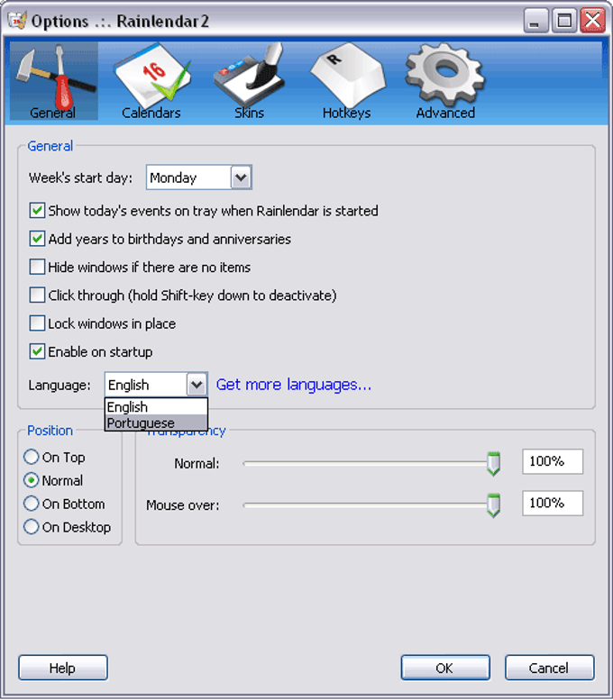Click the Mouse over transparency slider handle
The height and width of the screenshot is (700, 613).
(x=493, y=505)
